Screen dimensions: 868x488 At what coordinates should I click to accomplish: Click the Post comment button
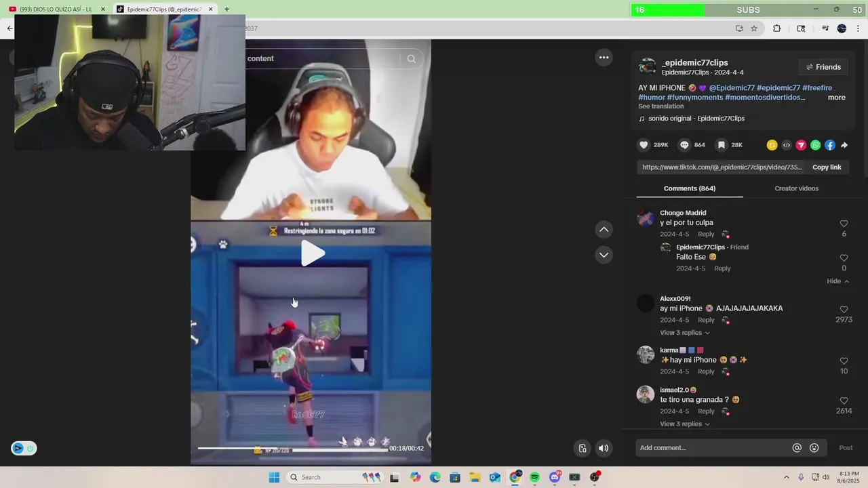pyautogui.click(x=846, y=448)
